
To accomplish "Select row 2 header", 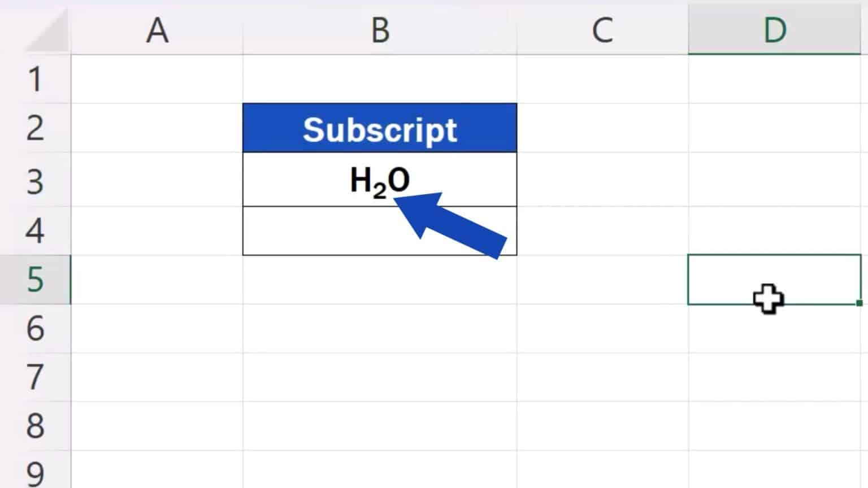I will pos(35,128).
